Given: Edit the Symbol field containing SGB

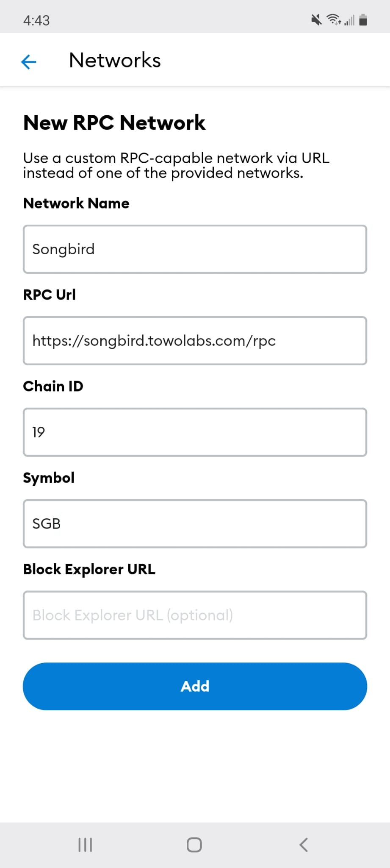Looking at the screenshot, I should click(x=195, y=524).
